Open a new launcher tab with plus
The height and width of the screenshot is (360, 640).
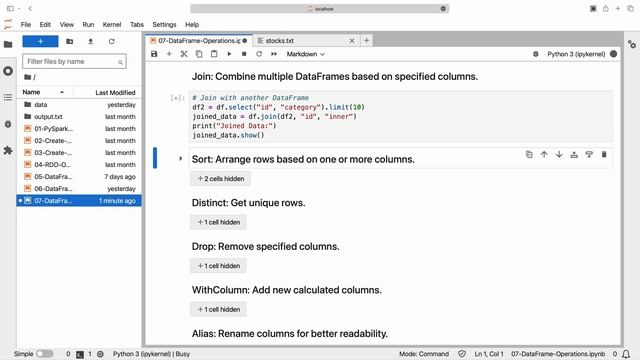click(x=367, y=40)
